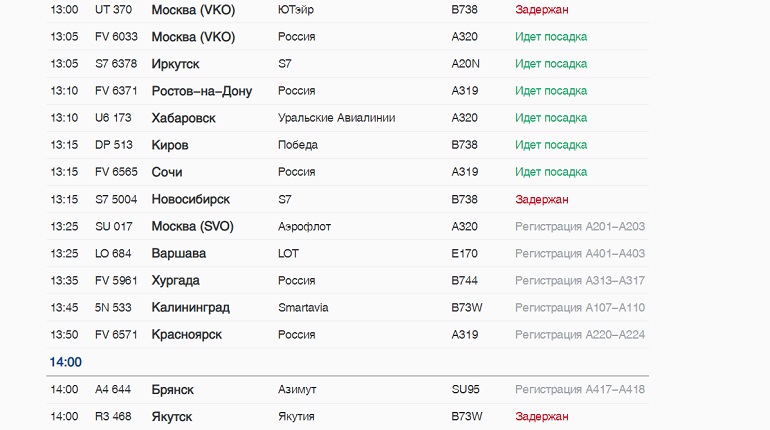Select the Иркутск flight S7 6378 row
This screenshot has height=430, width=770.
pos(348,64)
